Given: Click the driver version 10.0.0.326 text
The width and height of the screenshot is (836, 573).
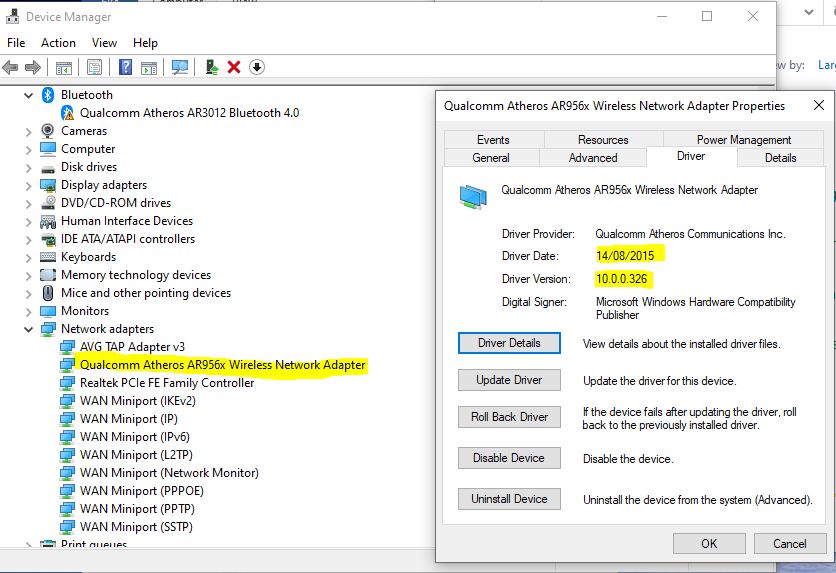Looking at the screenshot, I should 621,279.
